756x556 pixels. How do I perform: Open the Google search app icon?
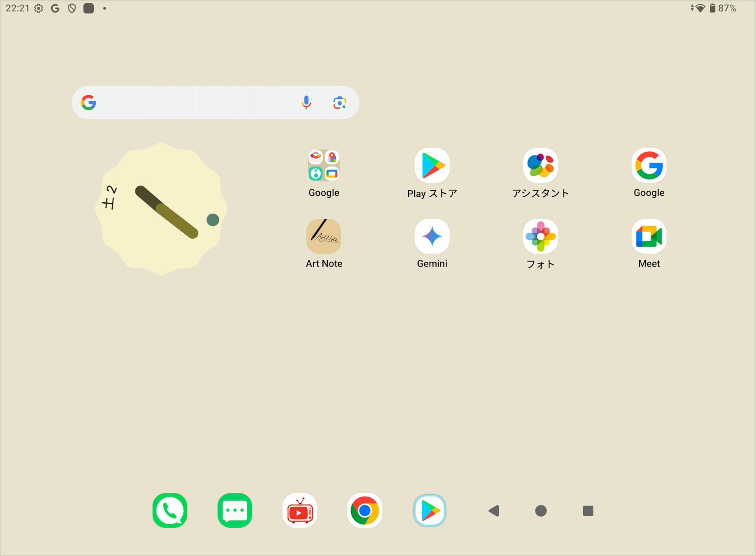[x=649, y=165]
